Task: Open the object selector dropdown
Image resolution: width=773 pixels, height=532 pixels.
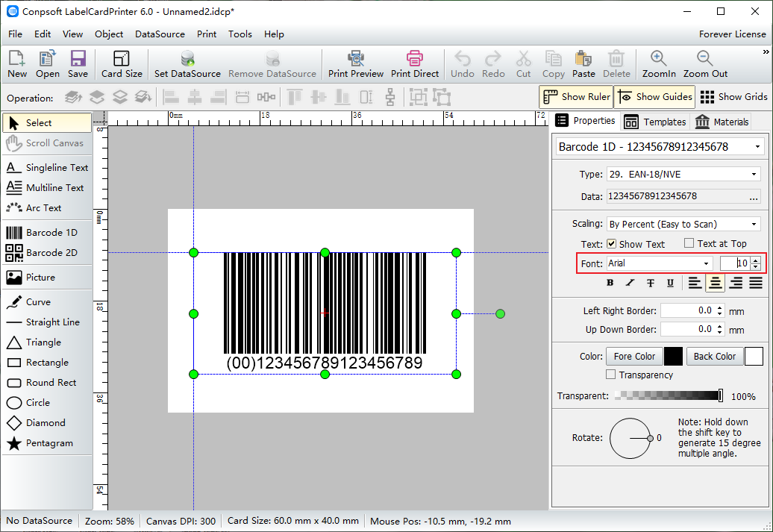Action: [x=757, y=147]
